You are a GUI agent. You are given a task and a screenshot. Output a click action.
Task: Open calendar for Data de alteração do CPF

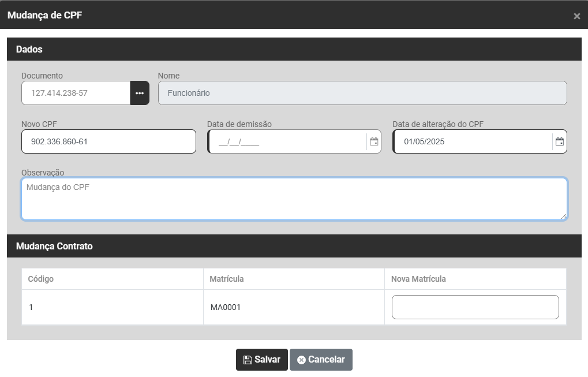click(x=560, y=141)
